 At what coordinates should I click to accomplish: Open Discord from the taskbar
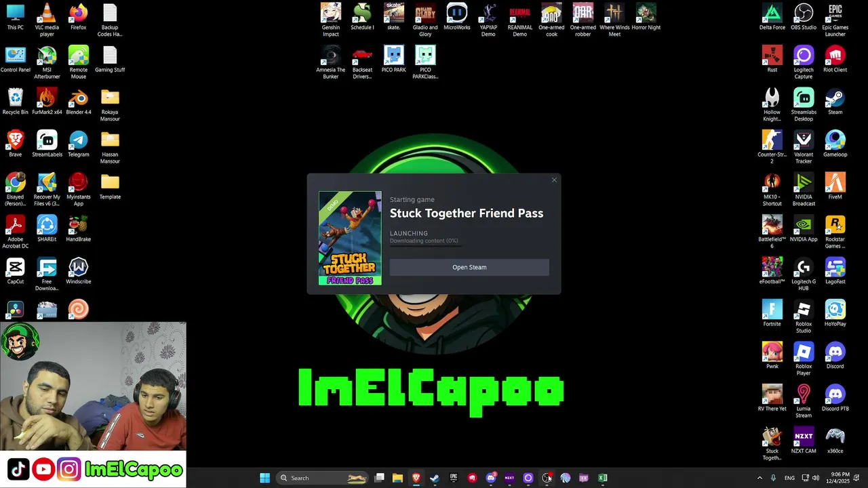point(491,478)
